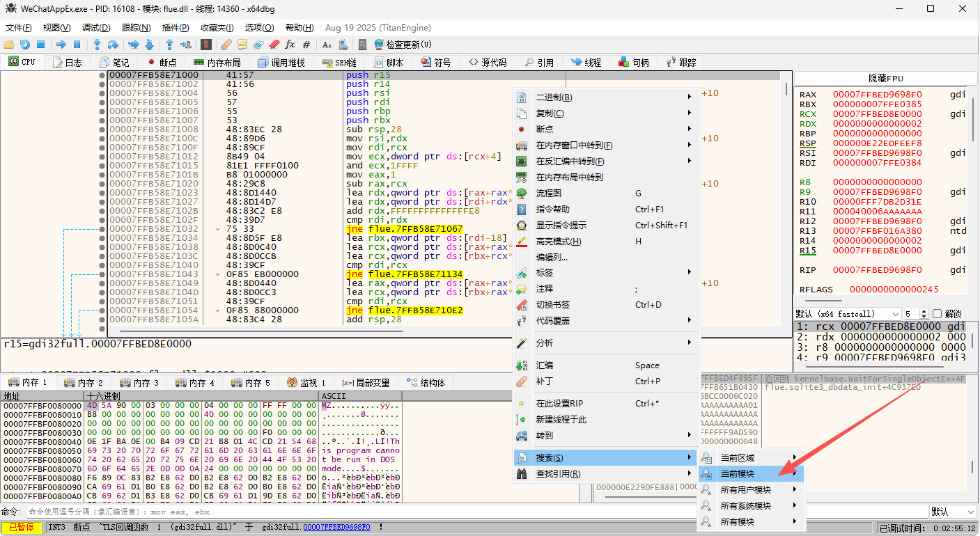Open the Functions fx toolbar icon
This screenshot has height=536, width=980.
tap(290, 45)
